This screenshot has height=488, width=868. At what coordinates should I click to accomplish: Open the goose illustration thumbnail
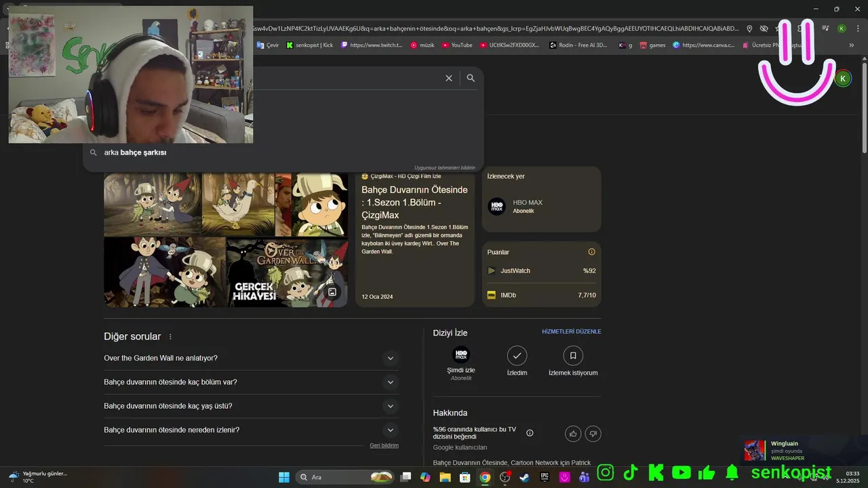point(239,204)
